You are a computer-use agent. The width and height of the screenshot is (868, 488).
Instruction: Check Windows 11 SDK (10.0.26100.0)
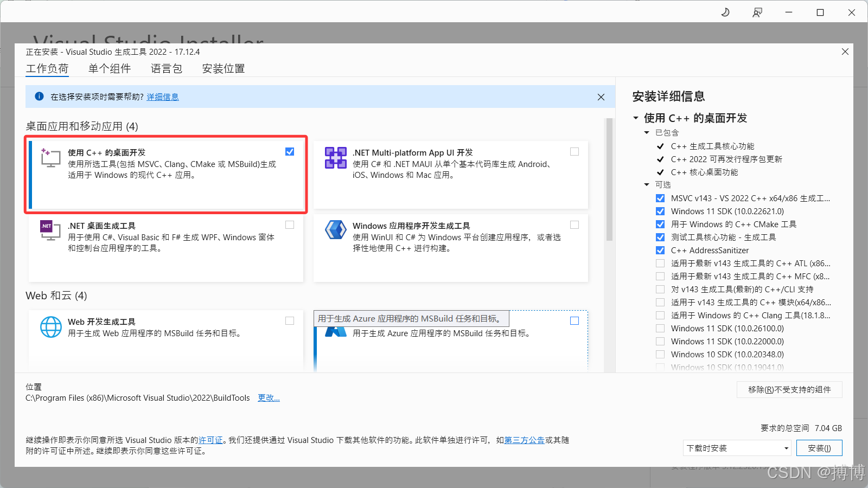660,329
